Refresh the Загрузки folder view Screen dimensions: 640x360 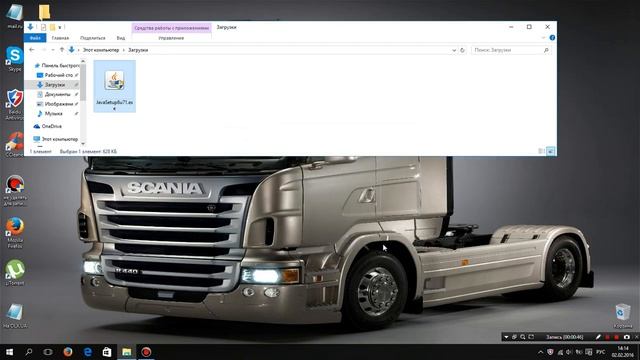click(x=462, y=50)
